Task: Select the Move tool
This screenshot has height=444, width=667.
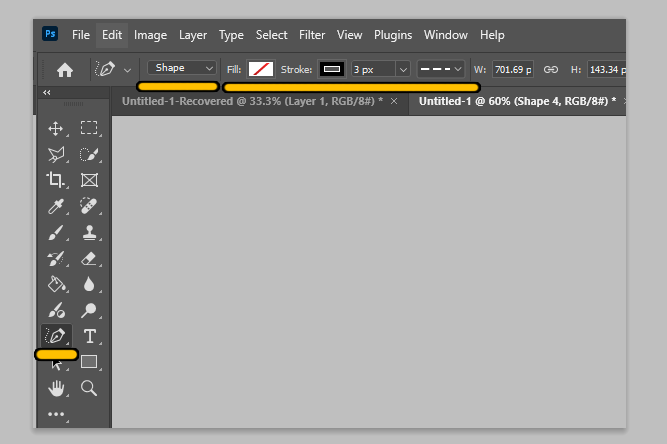Action: 56,128
